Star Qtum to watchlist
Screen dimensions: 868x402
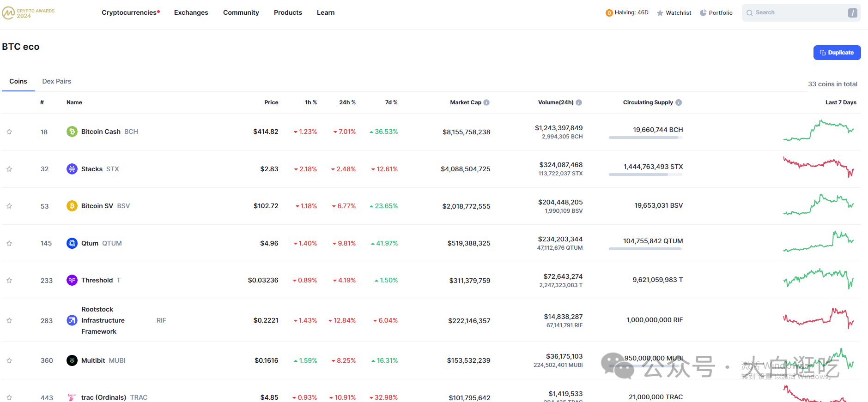(x=9, y=243)
